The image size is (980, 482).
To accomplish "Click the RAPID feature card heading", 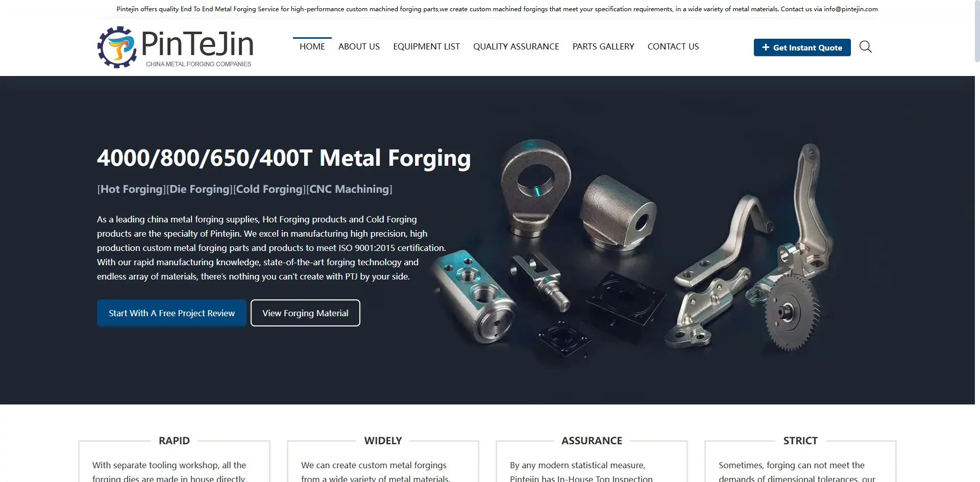I will [x=174, y=441].
